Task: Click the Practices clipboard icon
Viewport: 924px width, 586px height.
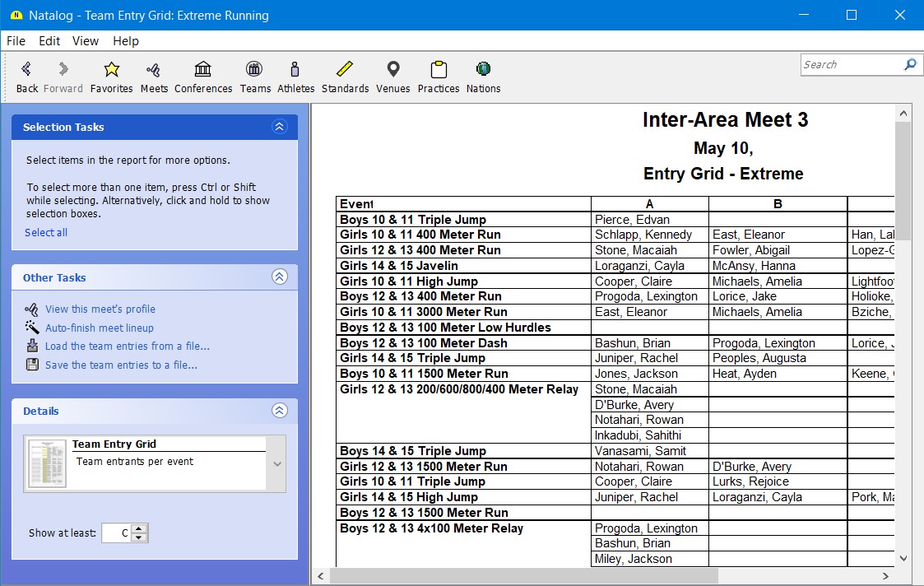Action: click(x=439, y=77)
